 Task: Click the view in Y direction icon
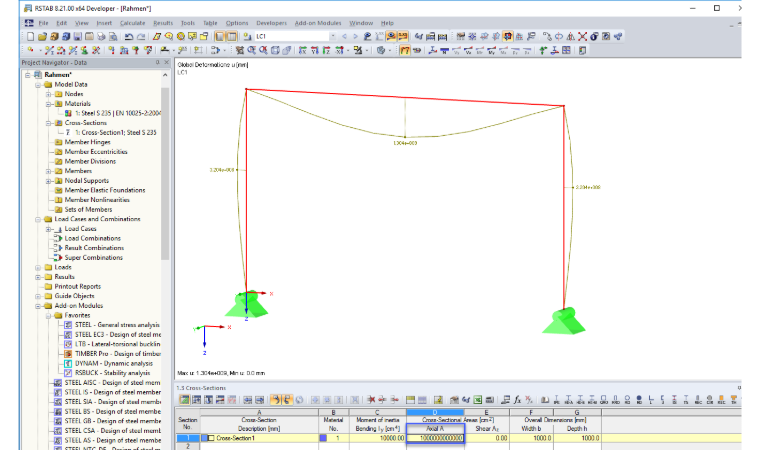pyautogui.click(x=315, y=50)
